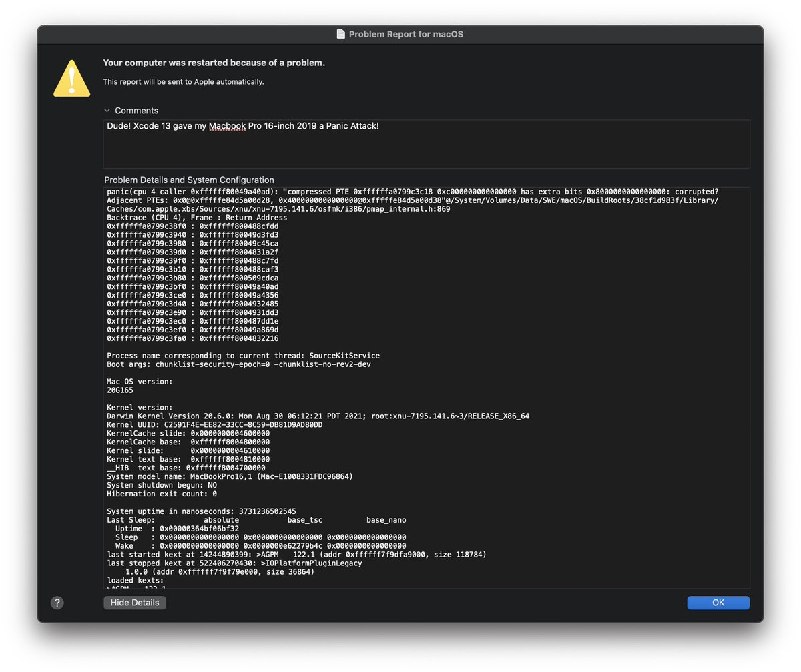Click the 'System uptime in nanoseconds' line
This screenshot has height=672, width=801.
pos(202,512)
